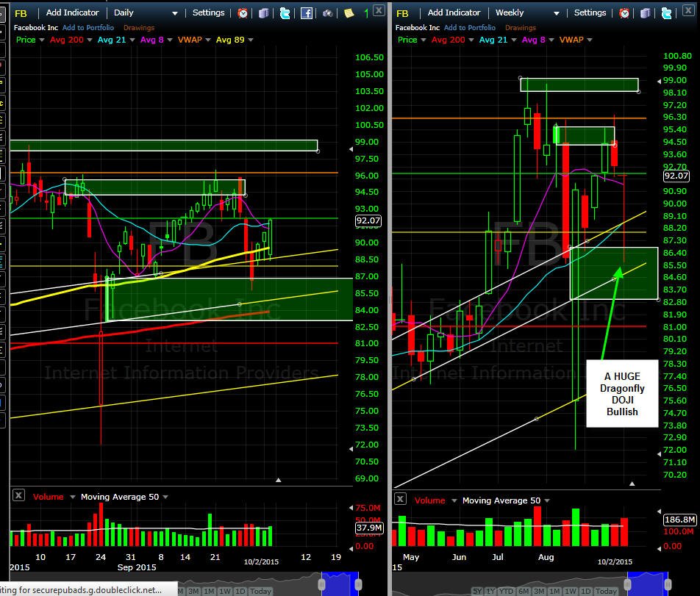Click Add Indicator on the Weekly chart
This screenshot has height=596, width=700.
point(454,12)
